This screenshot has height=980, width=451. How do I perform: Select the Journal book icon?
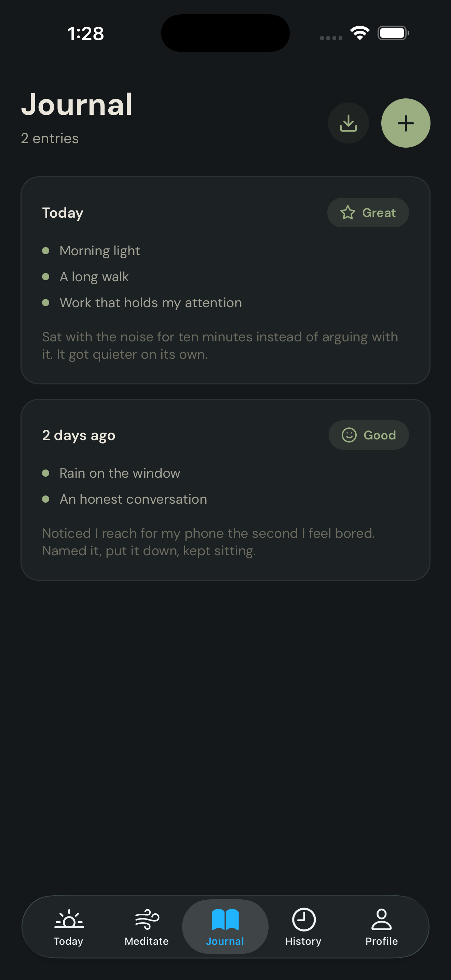[225, 919]
